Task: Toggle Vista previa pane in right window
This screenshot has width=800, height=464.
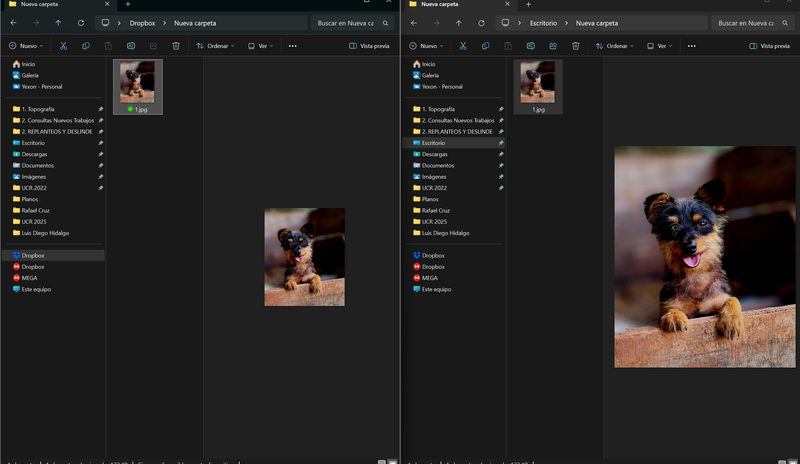Action: pyautogui.click(x=769, y=45)
